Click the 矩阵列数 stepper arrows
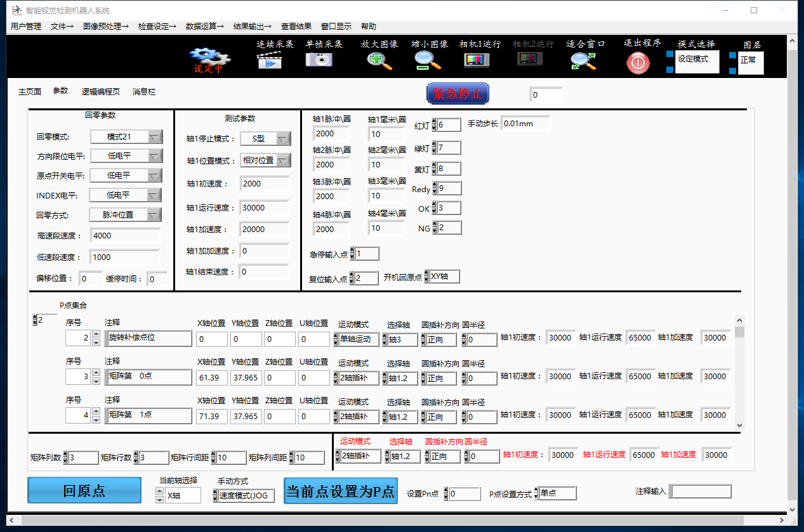Screen dimensions: 804x532 click(x=65, y=457)
